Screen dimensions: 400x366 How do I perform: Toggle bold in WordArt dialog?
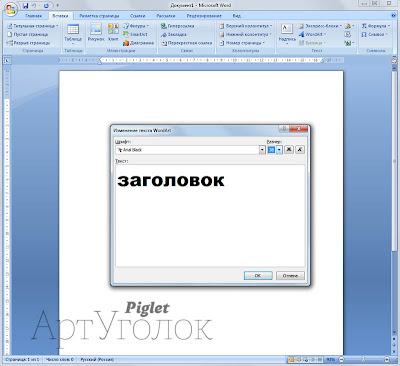(289, 150)
